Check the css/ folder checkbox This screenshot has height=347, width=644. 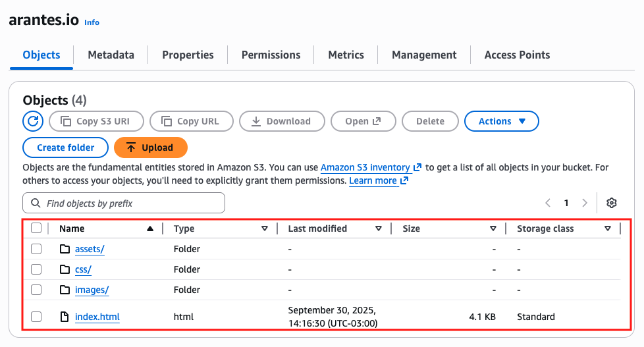(36, 269)
